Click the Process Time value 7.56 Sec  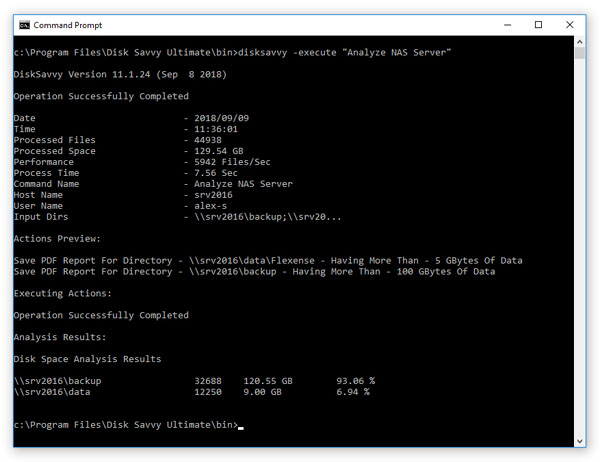[x=216, y=173]
